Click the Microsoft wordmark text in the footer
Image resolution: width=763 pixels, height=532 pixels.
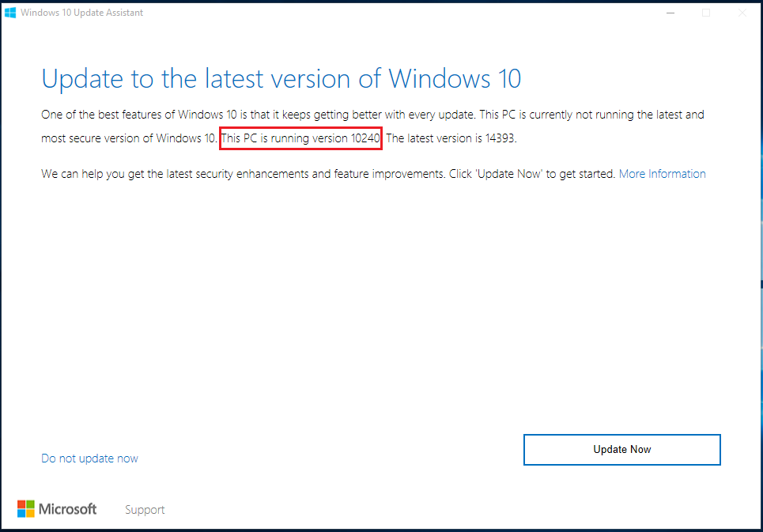coord(68,509)
